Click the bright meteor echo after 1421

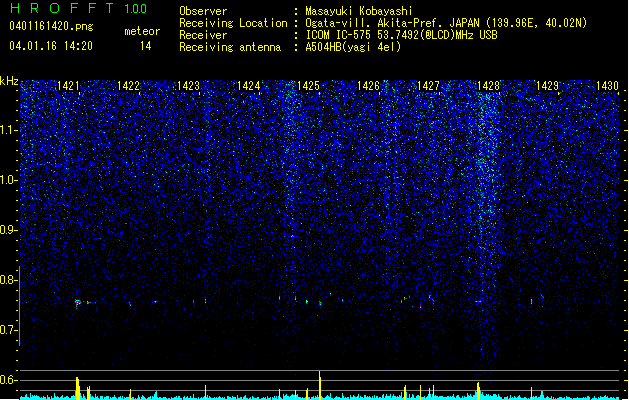tap(78, 303)
